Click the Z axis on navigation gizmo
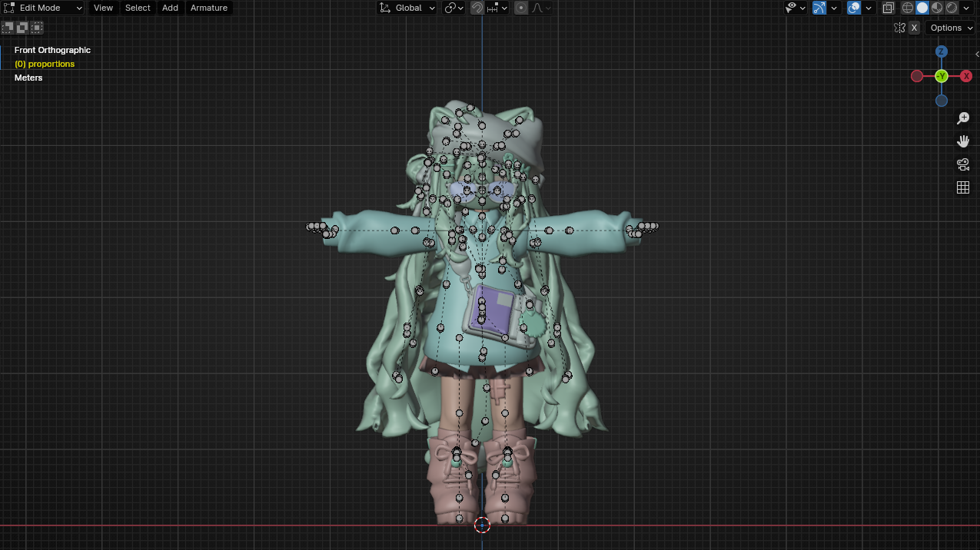980x550 pixels. point(942,51)
